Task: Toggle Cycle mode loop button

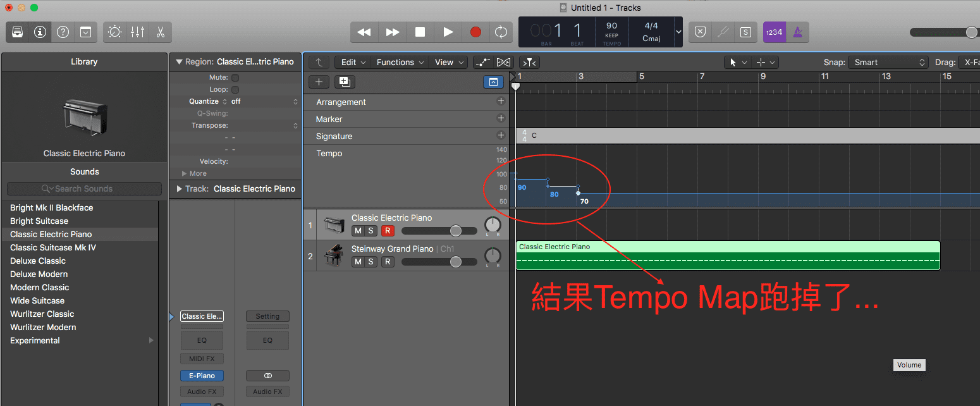Action: [501, 32]
